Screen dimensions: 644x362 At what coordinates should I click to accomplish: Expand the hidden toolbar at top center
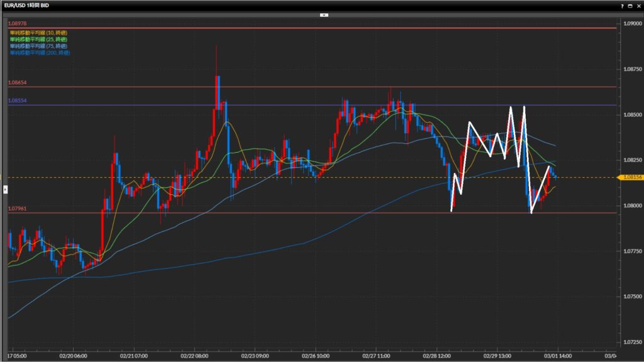(x=324, y=14)
